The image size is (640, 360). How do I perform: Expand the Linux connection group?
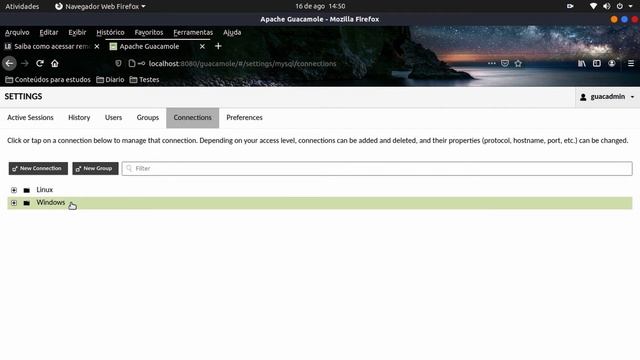(x=14, y=190)
